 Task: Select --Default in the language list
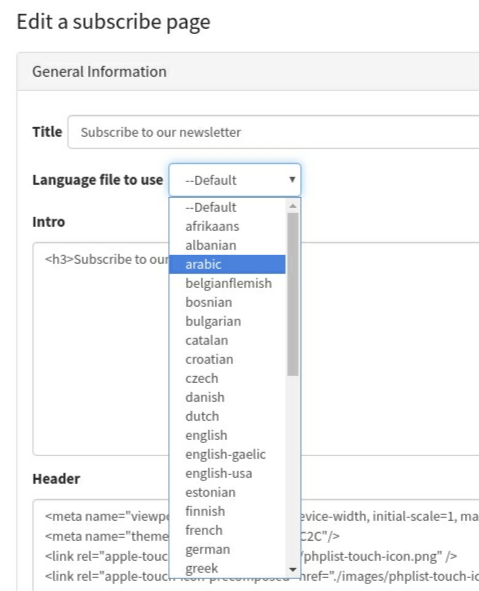click(x=228, y=207)
